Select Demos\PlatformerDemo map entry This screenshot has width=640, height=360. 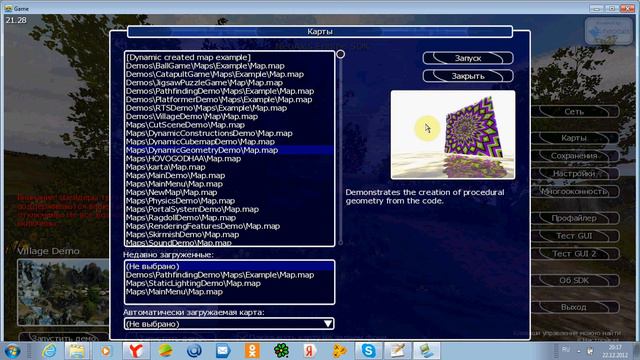coord(229,100)
